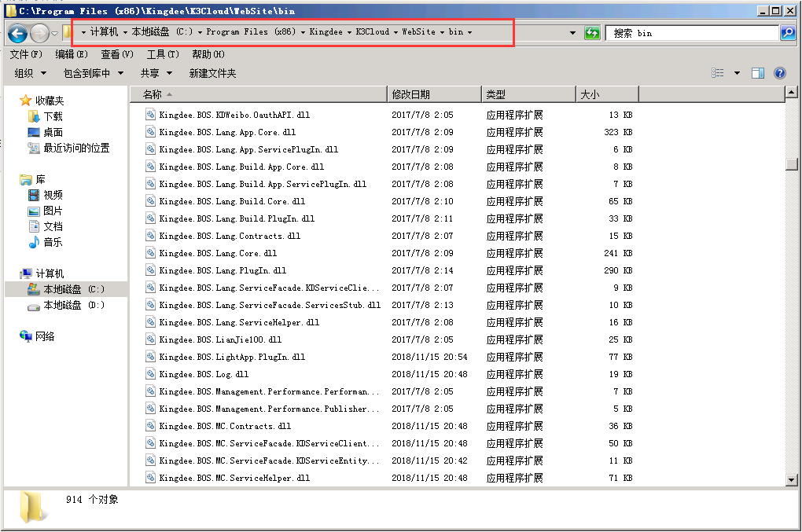This screenshot has height=532, width=802.
Task: Click the Kingdee.BOS.Lang.Build.App.Core.dll file icon
Action: 150,167
